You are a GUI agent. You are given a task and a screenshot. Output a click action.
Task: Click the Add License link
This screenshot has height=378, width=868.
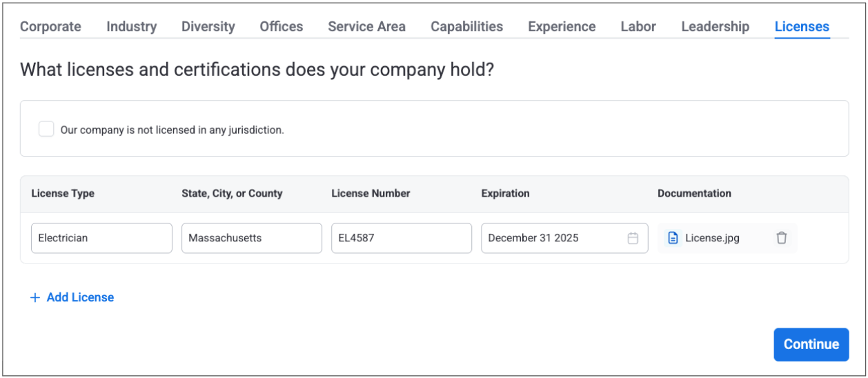point(80,298)
